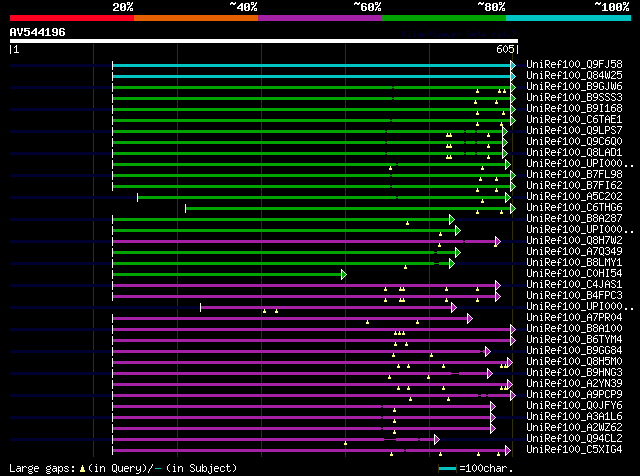This screenshot has width=640, height=476.
Task: Select the UniRef100_A9PCP9 subject label
Action: [x=574, y=395]
